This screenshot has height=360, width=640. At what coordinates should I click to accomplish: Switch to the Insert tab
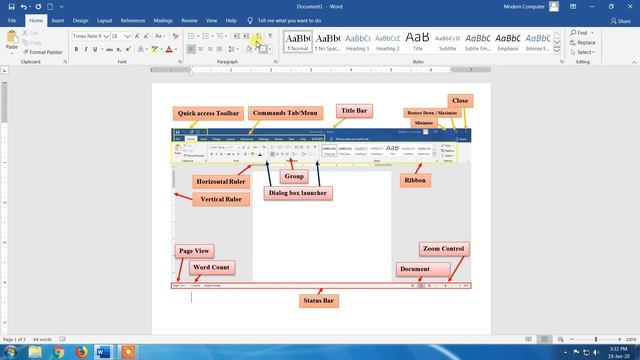[58, 20]
